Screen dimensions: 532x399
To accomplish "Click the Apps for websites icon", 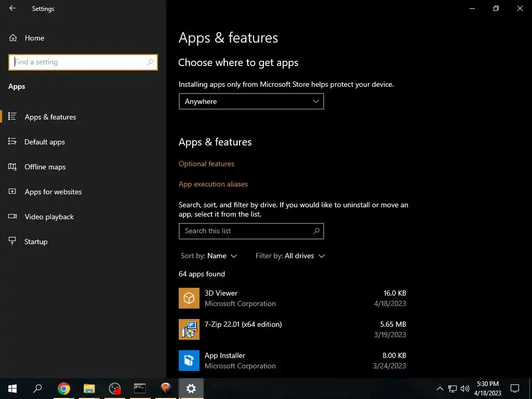I will pyautogui.click(x=12, y=191).
